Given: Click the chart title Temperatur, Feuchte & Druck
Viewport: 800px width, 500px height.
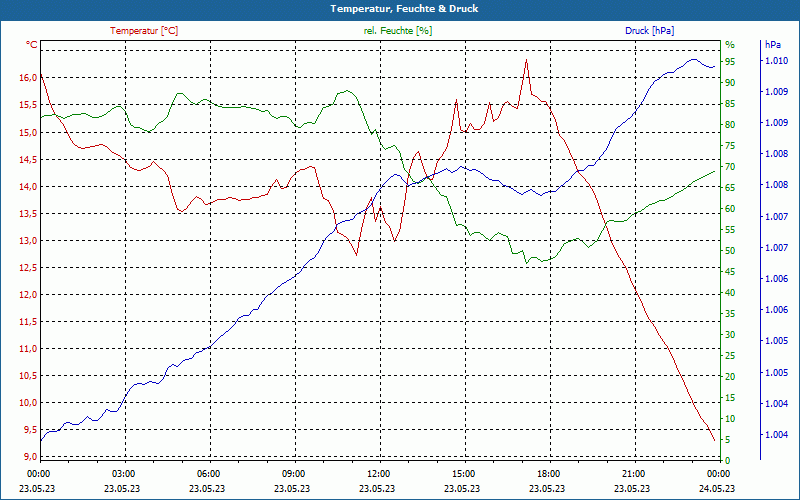Looking at the screenshot, I should coord(404,9).
